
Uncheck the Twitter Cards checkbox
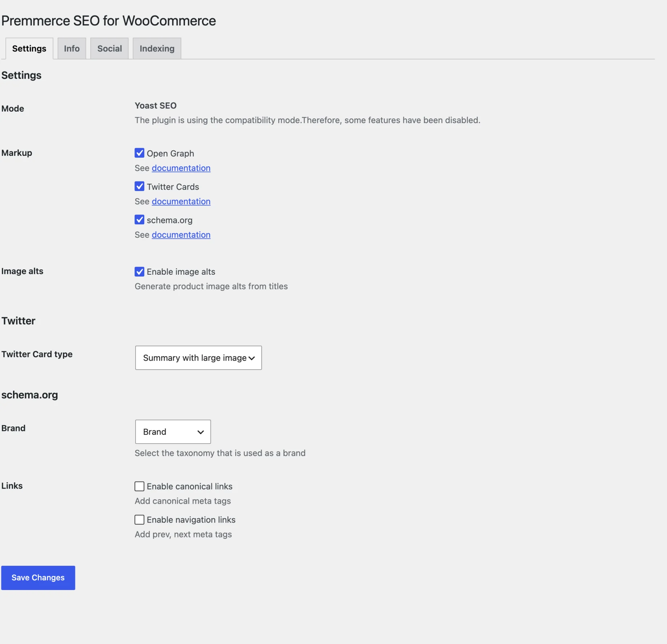coord(140,186)
